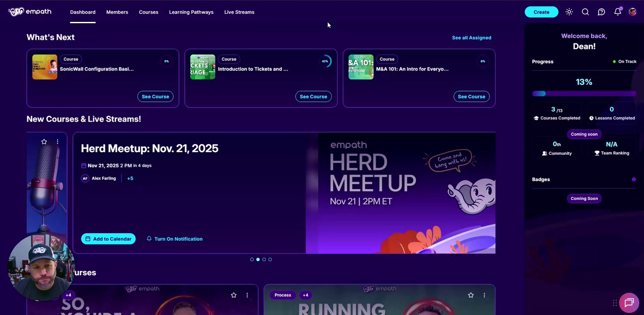Screen dimensions: 644x315
Task: Open the Introduction to Tickets thumbnail
Action: (203, 67)
